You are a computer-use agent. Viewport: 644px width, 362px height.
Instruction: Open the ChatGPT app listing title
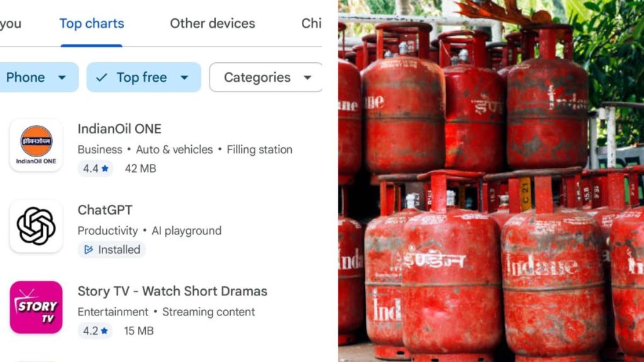click(105, 210)
